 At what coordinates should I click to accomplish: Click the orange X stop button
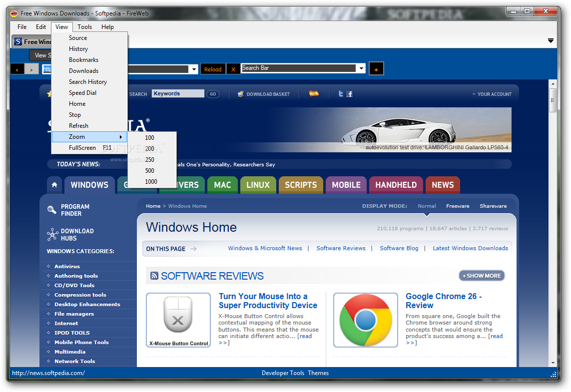(233, 69)
